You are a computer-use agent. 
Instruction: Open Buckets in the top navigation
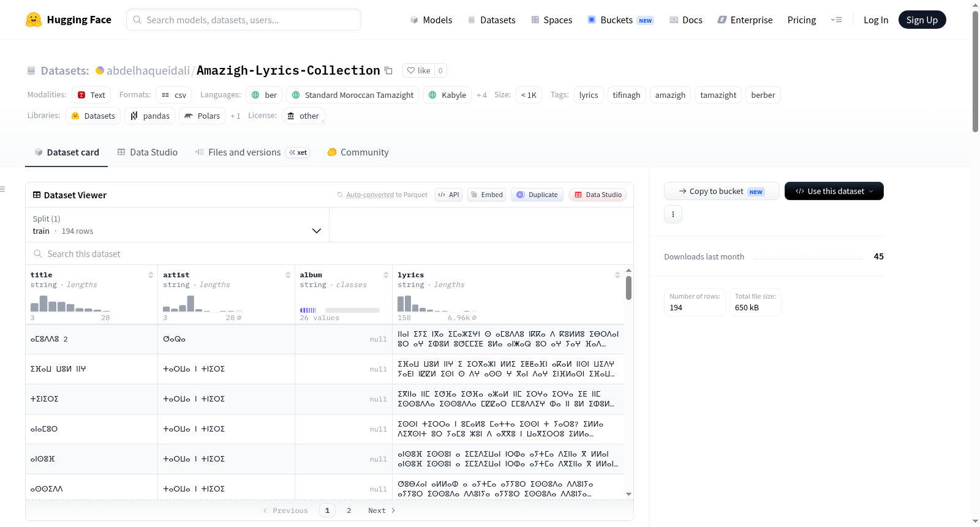pos(620,20)
